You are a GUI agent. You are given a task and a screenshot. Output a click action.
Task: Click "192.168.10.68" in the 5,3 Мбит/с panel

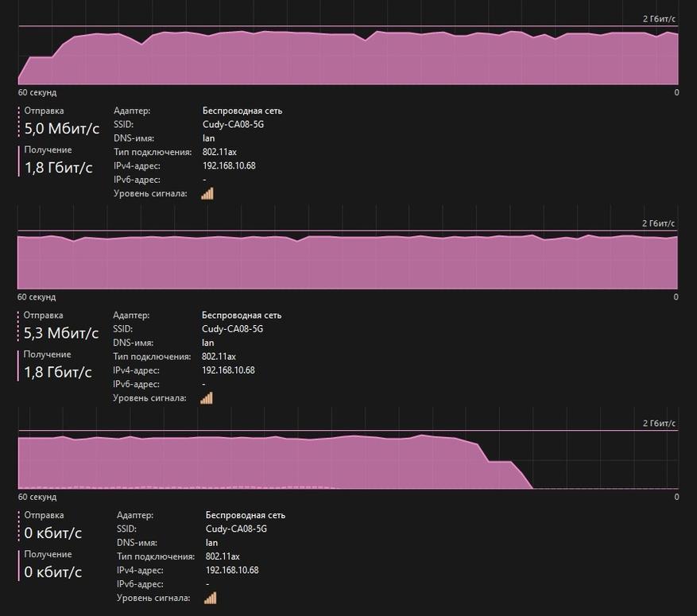228,370
